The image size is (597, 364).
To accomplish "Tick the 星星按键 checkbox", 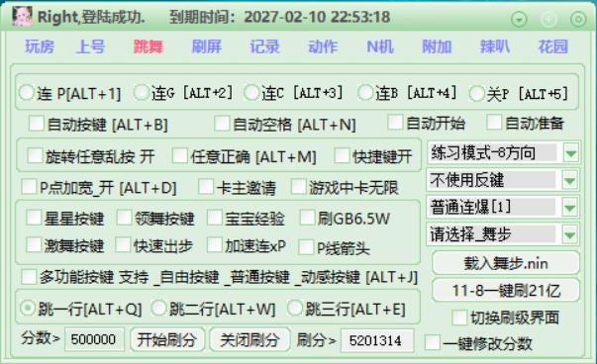I will point(34,218).
